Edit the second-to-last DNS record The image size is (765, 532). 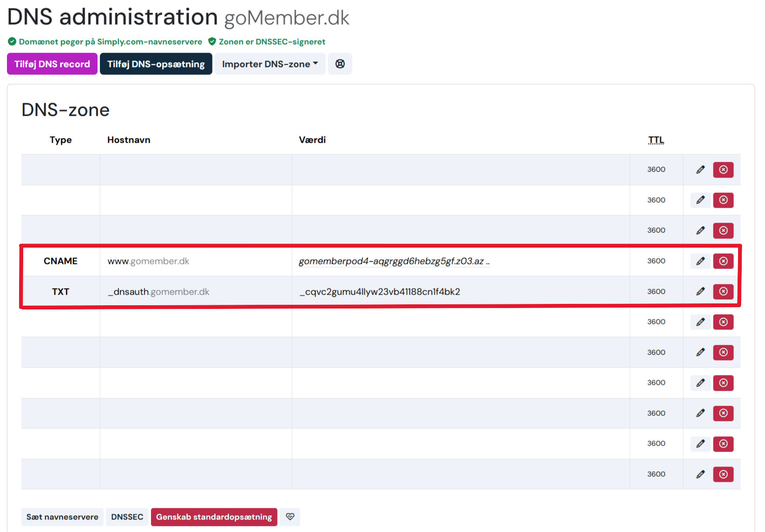[x=700, y=444]
